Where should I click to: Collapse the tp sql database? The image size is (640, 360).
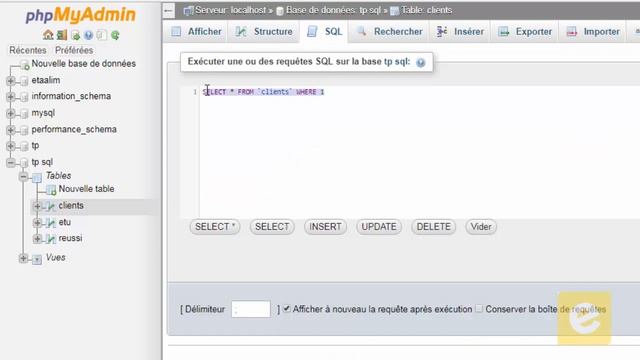pos(11,163)
